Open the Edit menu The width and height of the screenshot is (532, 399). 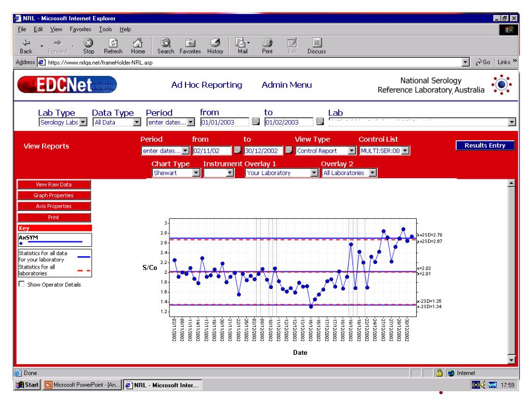click(x=38, y=29)
